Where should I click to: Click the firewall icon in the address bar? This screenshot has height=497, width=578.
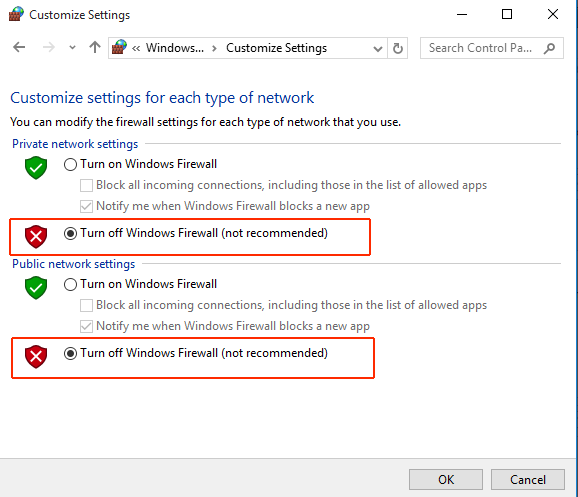119,47
